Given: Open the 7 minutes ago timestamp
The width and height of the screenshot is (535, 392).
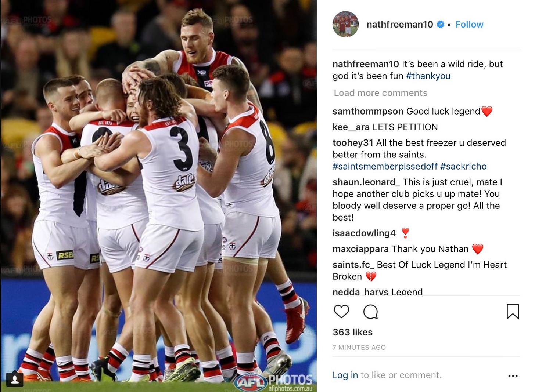Looking at the screenshot, I should 359,347.
